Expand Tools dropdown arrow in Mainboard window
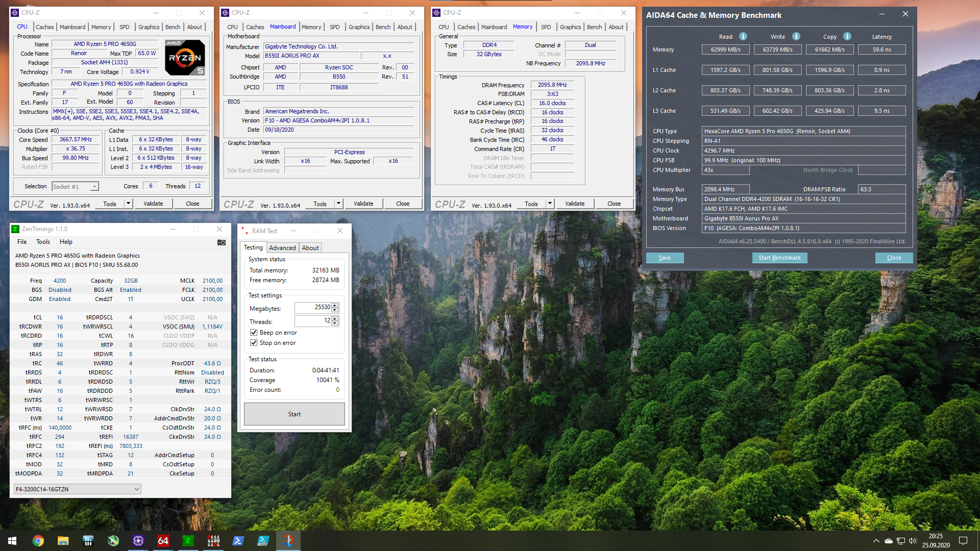This screenshot has height=551, width=980. click(338, 204)
